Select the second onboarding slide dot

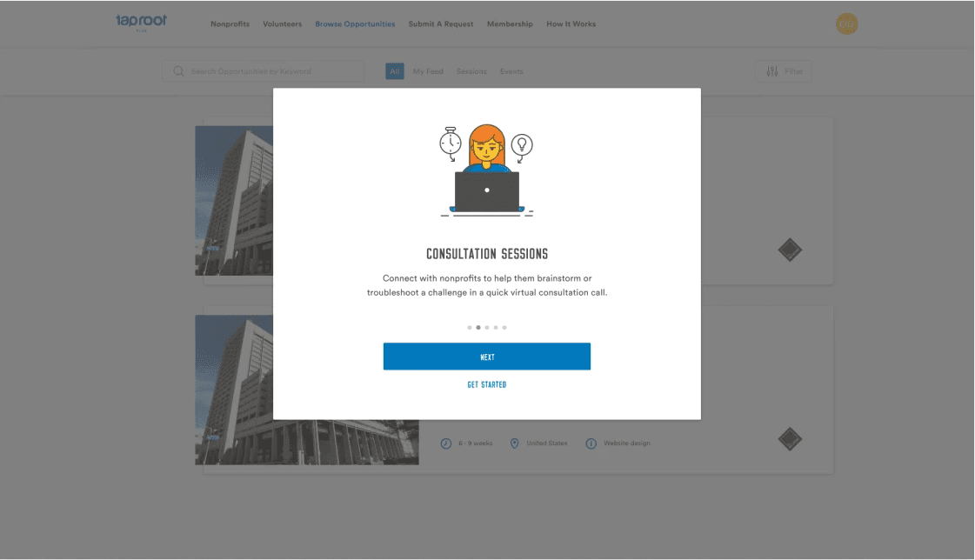478,328
